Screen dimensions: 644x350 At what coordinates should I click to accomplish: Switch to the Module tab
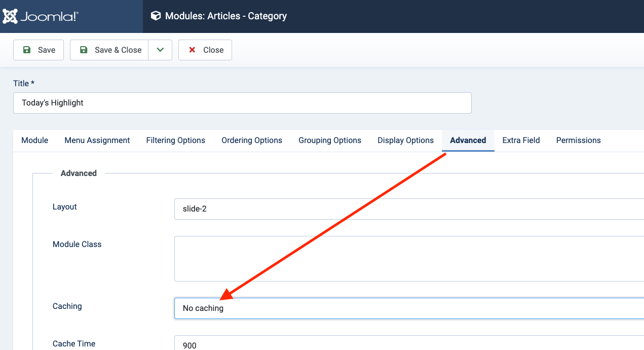[x=35, y=141]
